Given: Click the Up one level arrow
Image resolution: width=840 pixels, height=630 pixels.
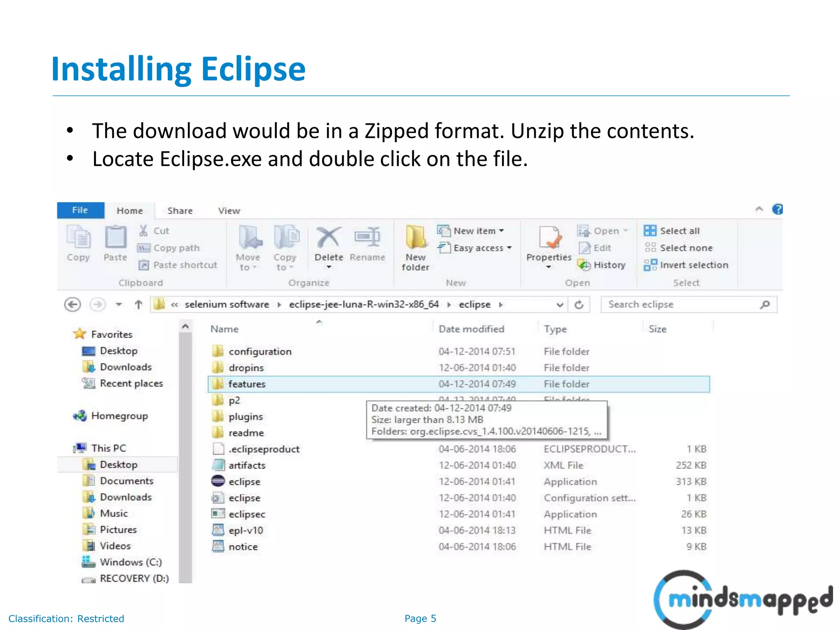Looking at the screenshot, I should point(139,305).
